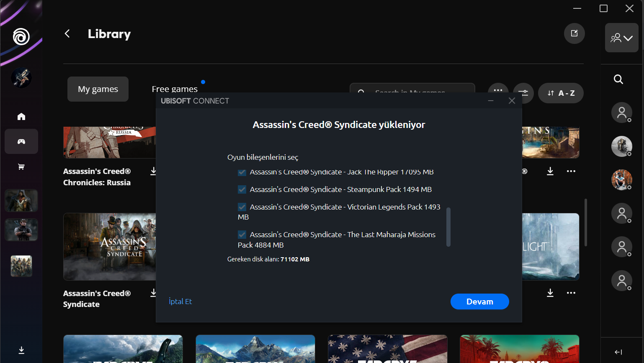Click the download icon for Assassin's Creed Syndicate

click(x=154, y=293)
